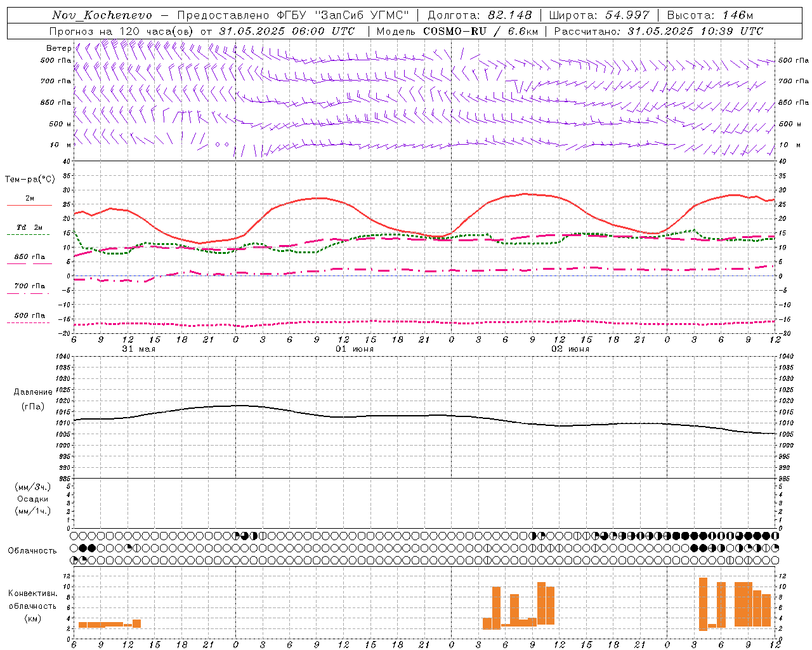This screenshot has height=650, width=812.
Task: Click the left 700 гПа wind level label
Action: (x=56, y=81)
